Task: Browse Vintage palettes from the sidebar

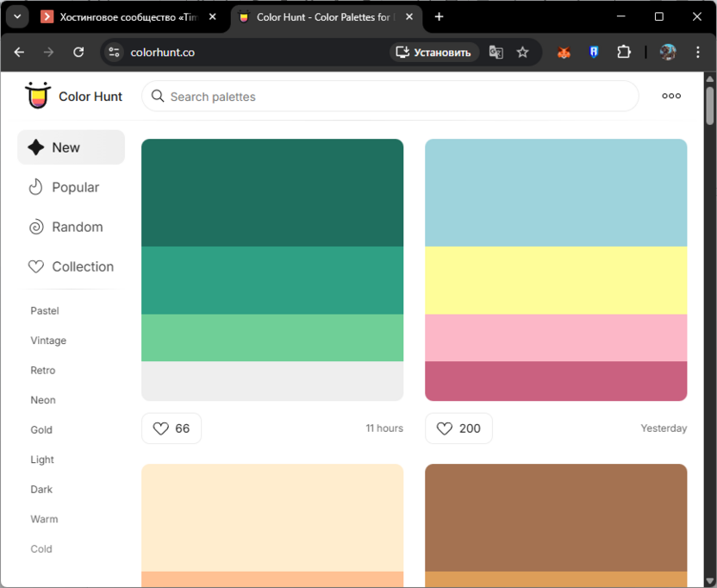Action: (x=47, y=341)
